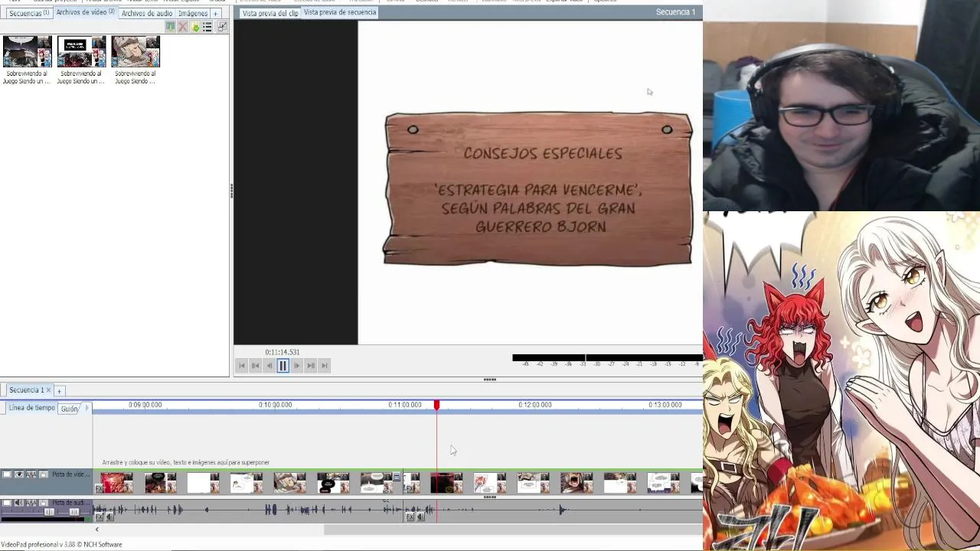This screenshot has height=551, width=980.
Task: Click speaker icon on audio clip near playhead
Action: [420, 517]
